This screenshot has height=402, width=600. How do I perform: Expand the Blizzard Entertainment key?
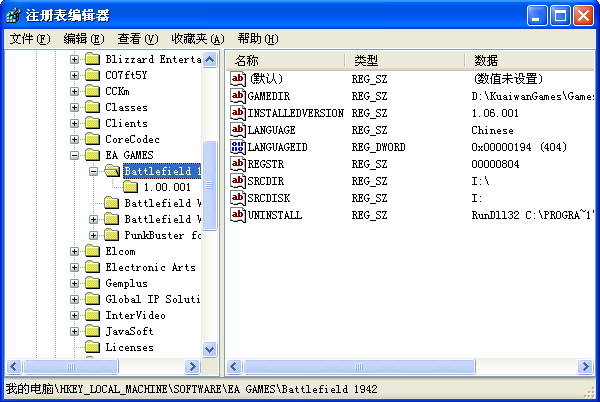(x=75, y=59)
